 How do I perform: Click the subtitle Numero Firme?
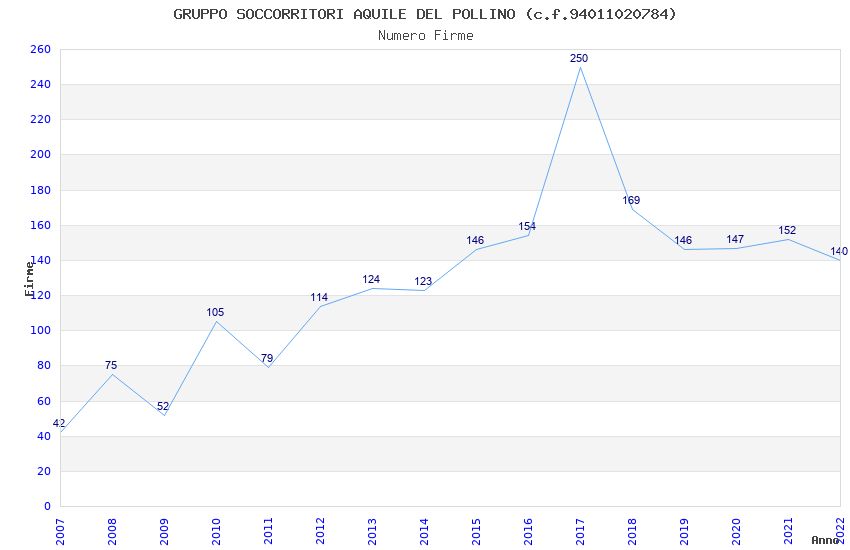coord(426,36)
